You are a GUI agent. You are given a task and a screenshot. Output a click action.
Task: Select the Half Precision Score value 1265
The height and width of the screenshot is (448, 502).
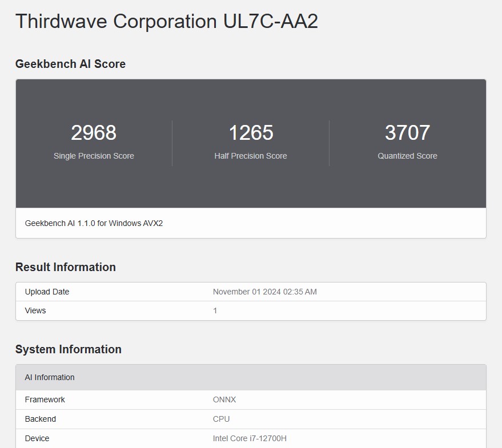point(251,133)
